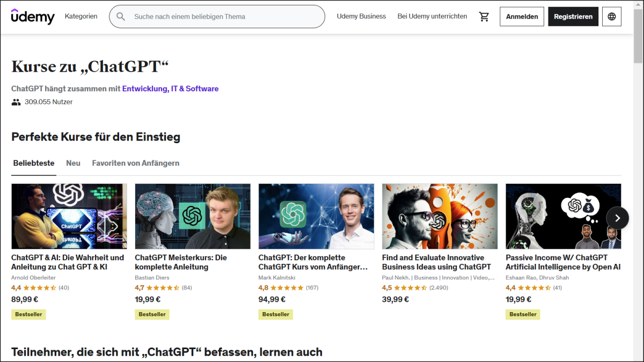Click the page vertical scrollbar thumb
The height and width of the screenshot is (362, 644).
pos(638,36)
